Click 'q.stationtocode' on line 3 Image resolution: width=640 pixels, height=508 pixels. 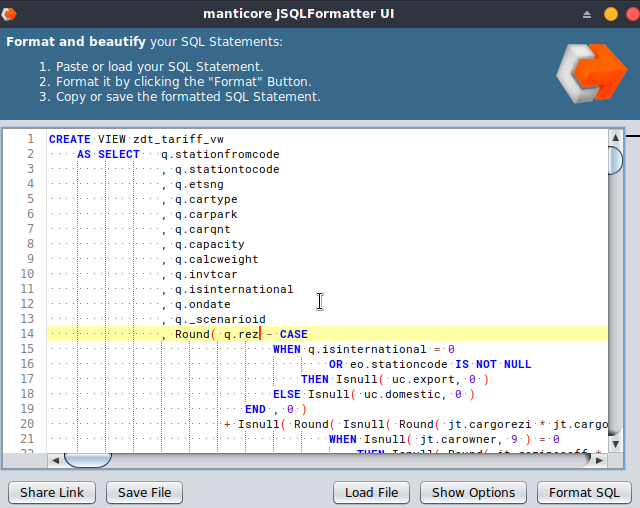(x=227, y=169)
